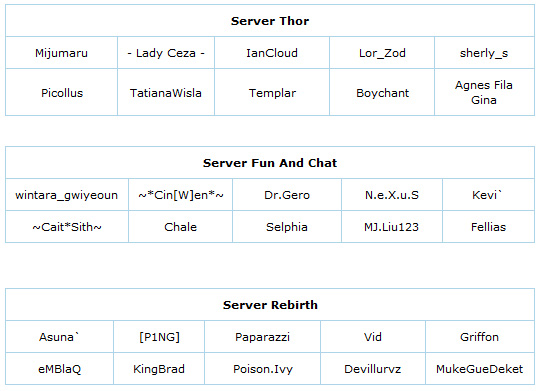This screenshot has height=391, width=539.
Task: Select the MukeGueDeket cell
Action: point(480,369)
